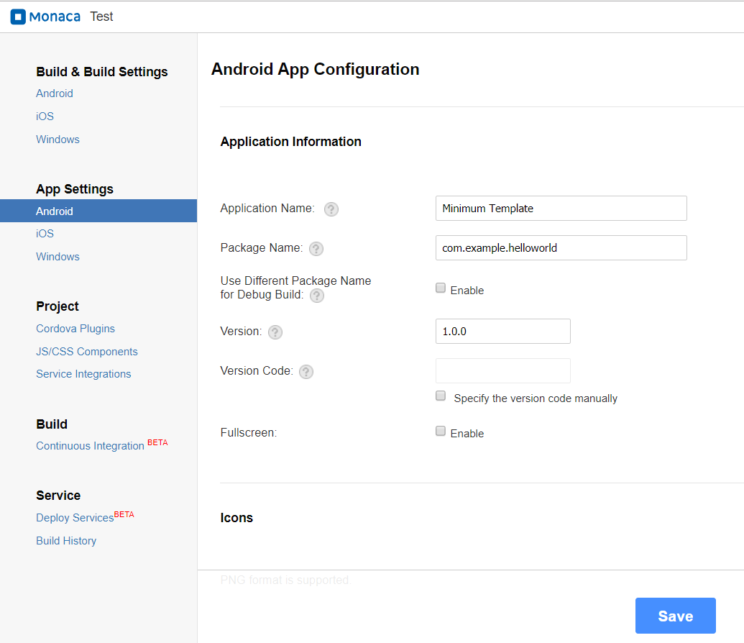Check Specify the version code manually

(x=440, y=396)
